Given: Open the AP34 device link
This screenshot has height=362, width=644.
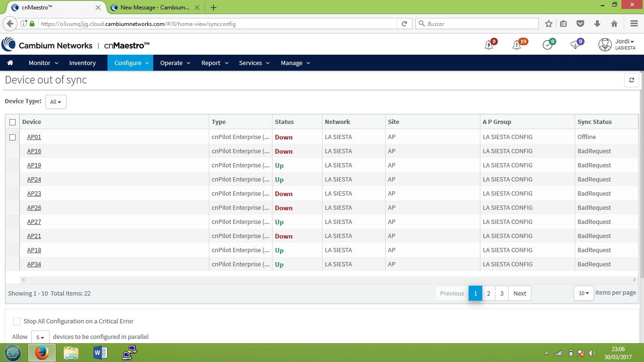Looking at the screenshot, I should [34, 264].
